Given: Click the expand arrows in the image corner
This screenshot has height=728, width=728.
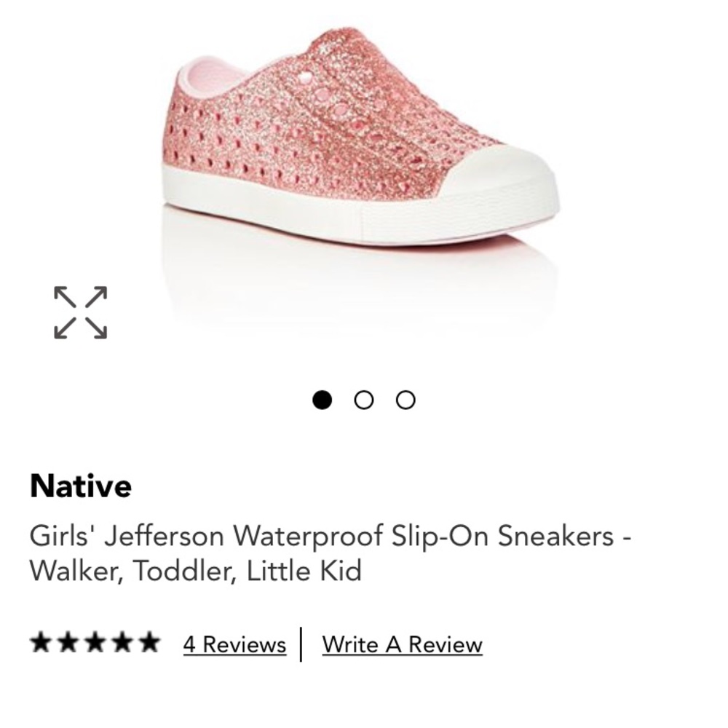Looking at the screenshot, I should (82, 313).
